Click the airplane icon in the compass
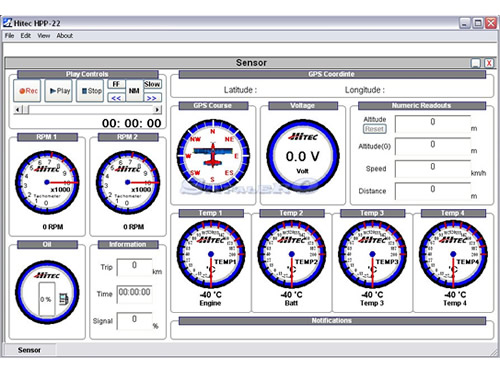Viewport: 500px width, 373px height. (213, 154)
